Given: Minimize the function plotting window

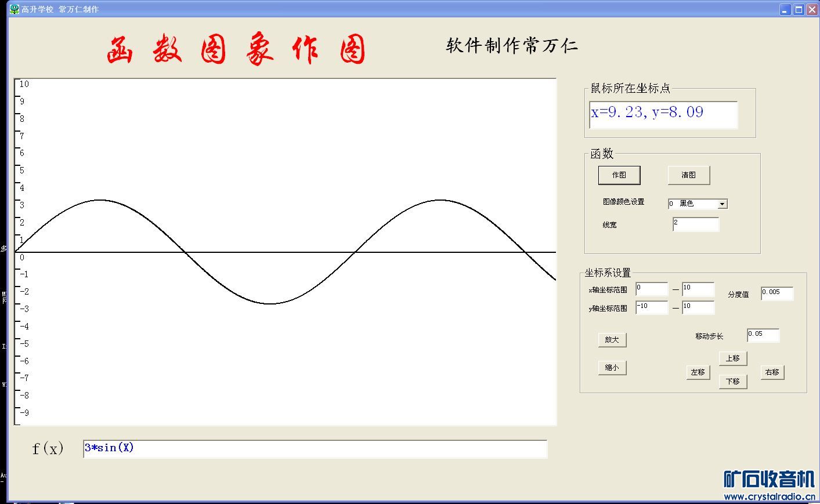Looking at the screenshot, I should [785, 9].
